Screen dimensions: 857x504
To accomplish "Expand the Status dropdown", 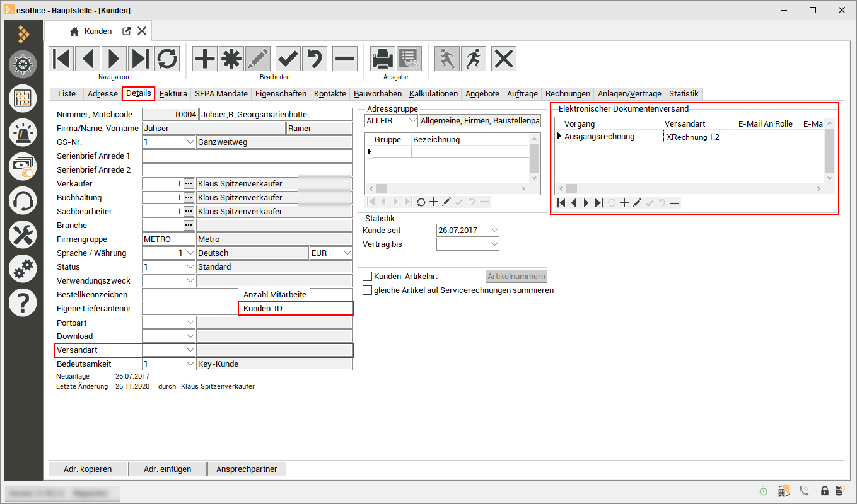I will click(x=190, y=267).
